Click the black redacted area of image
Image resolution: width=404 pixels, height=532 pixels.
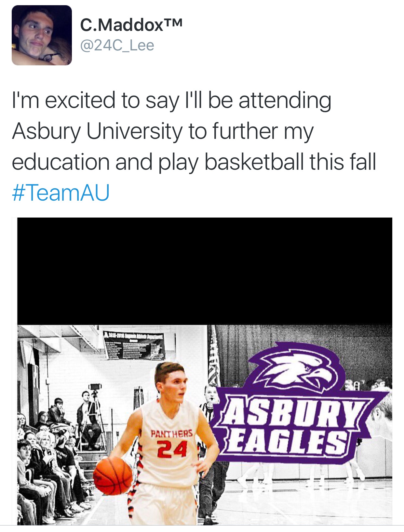coord(205,271)
